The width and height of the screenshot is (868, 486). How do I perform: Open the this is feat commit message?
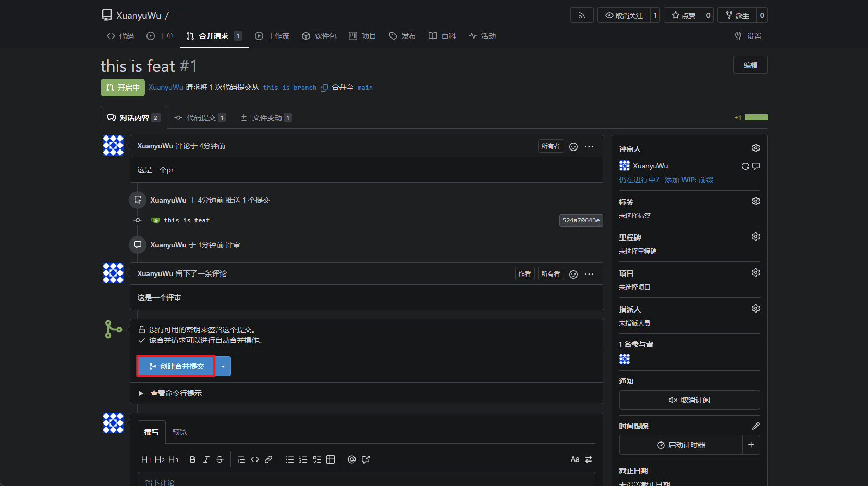point(187,220)
